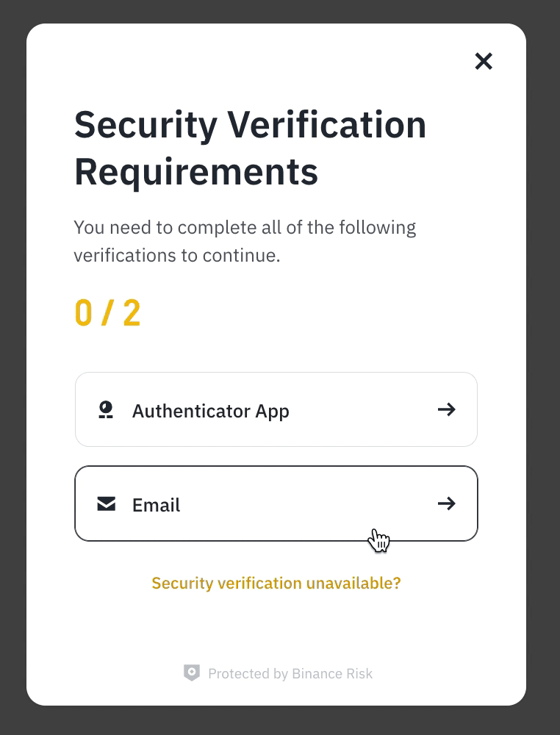Image resolution: width=560 pixels, height=735 pixels.
Task: Click the zero digit in the counter
Action: [x=84, y=313]
